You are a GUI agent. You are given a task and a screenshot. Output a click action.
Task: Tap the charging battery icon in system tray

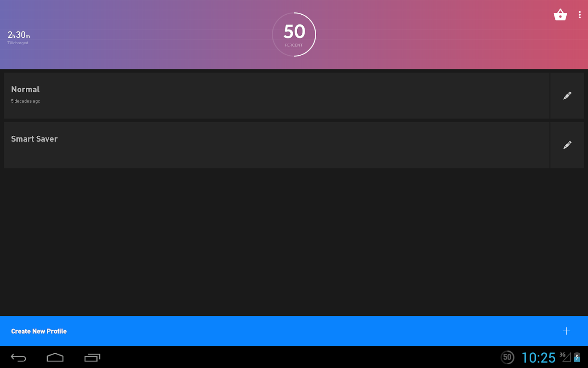(577, 357)
